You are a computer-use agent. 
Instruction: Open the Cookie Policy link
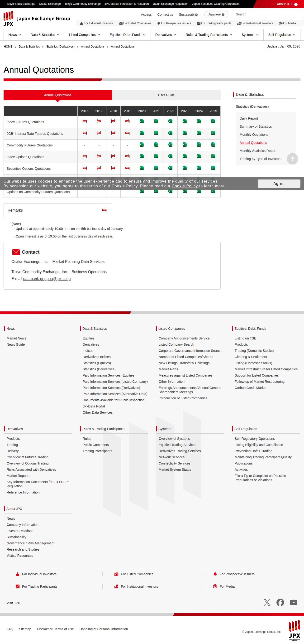[185, 186]
